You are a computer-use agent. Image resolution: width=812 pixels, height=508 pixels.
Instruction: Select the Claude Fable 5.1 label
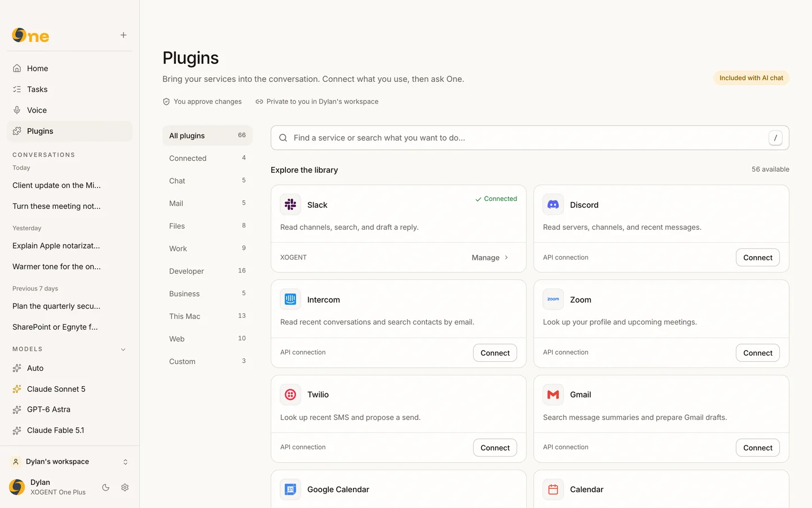click(55, 430)
